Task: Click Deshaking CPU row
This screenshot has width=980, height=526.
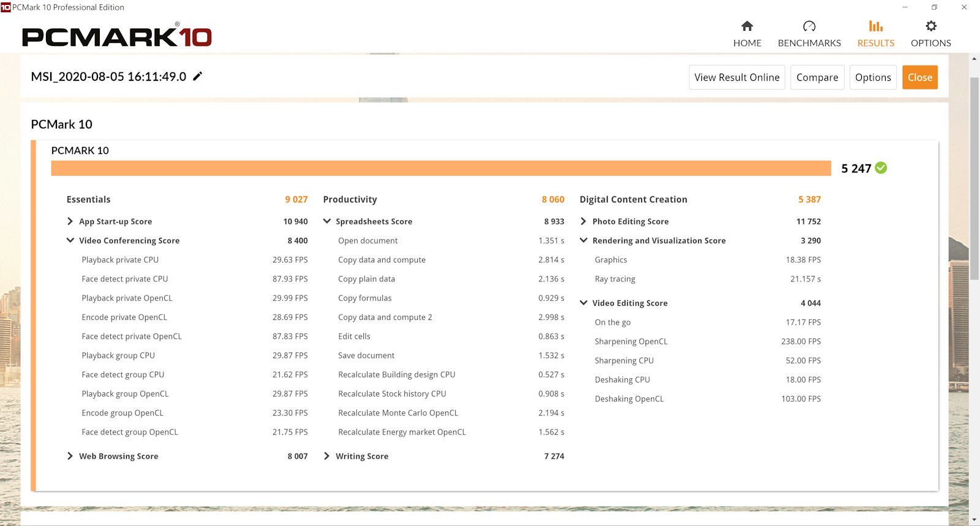Action: pos(708,380)
